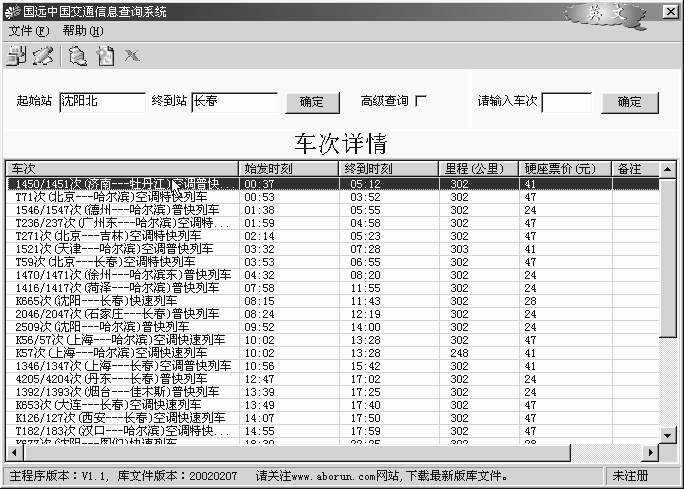The height and width of the screenshot is (489, 684).
Task: Sort by the 始发时刻 column header
Action: 288,168
